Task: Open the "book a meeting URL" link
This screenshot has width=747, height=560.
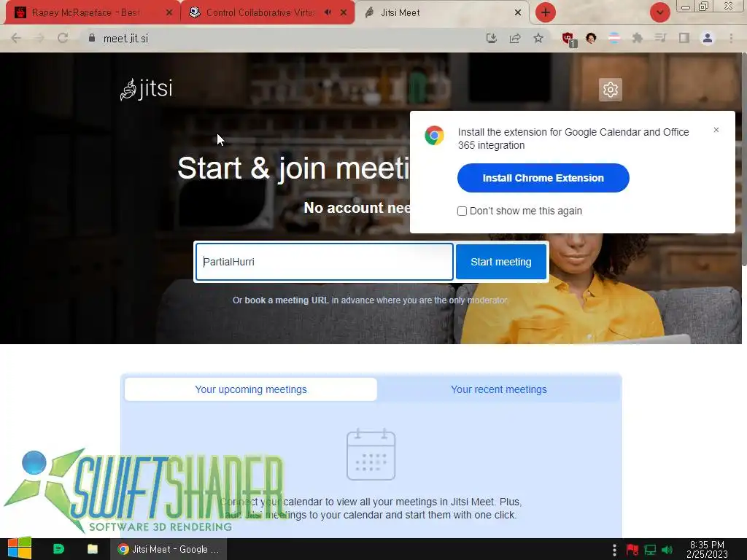Action: (286, 300)
